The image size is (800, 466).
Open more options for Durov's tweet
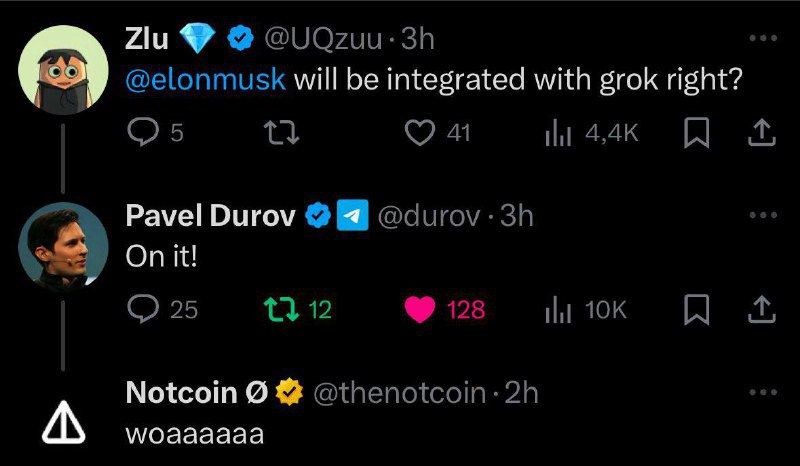tap(762, 215)
